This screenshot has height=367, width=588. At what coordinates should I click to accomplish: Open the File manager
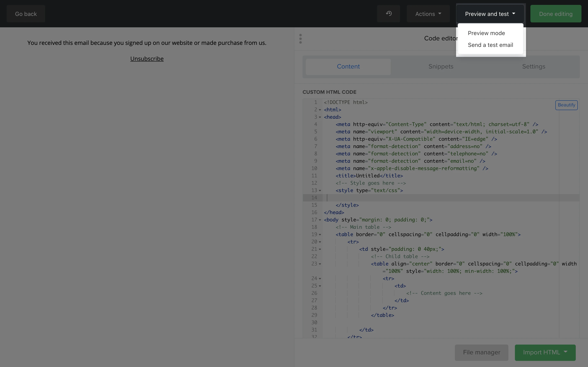(x=481, y=352)
